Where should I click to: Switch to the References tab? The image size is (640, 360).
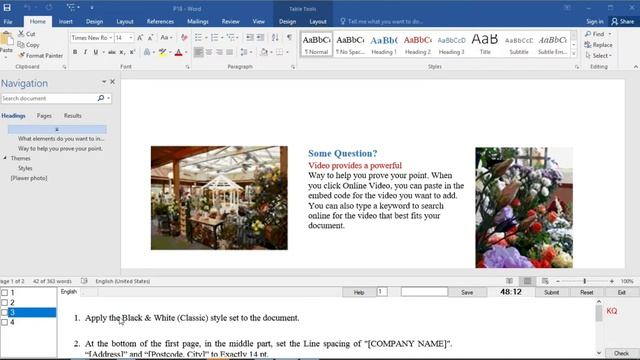pyautogui.click(x=160, y=22)
